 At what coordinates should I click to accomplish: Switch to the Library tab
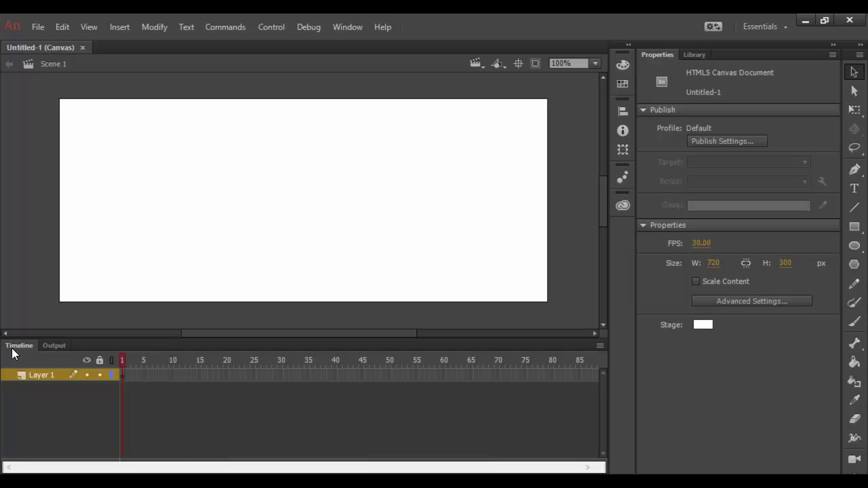click(x=694, y=54)
